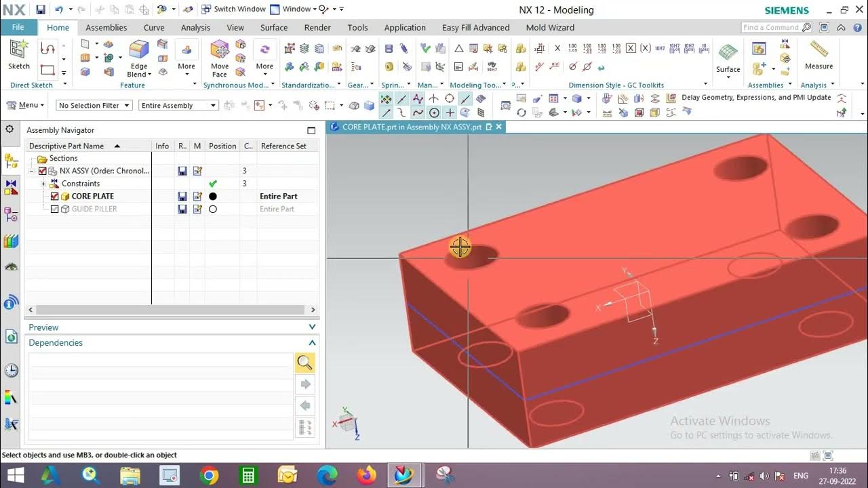The image size is (868, 488).
Task: Click the Find a Command search field
Action: (776, 28)
